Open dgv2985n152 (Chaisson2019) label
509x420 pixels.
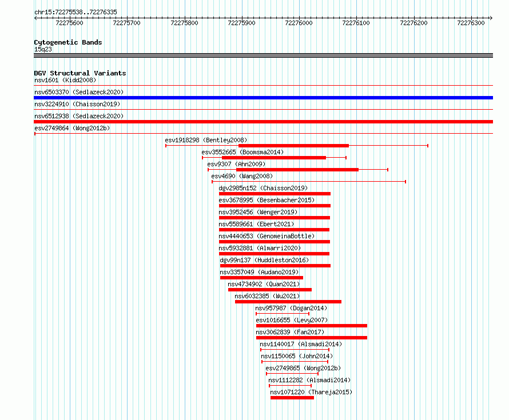pyautogui.click(x=263, y=188)
